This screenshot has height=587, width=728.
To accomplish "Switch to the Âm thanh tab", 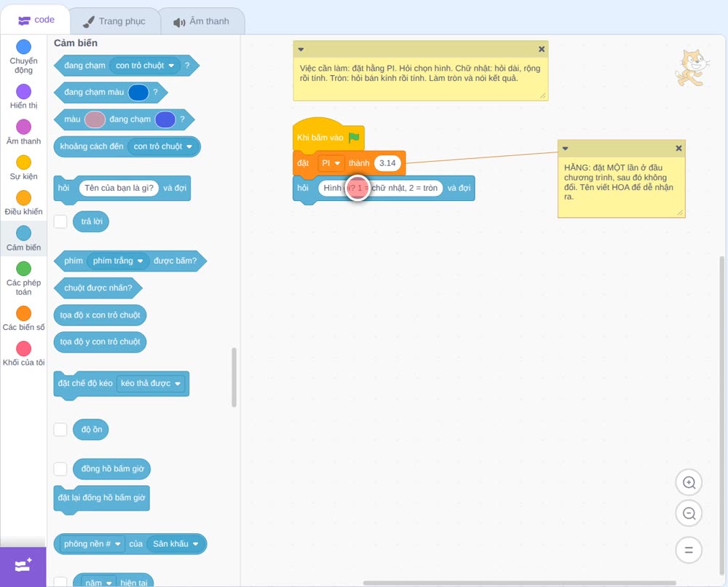I will pyautogui.click(x=202, y=21).
